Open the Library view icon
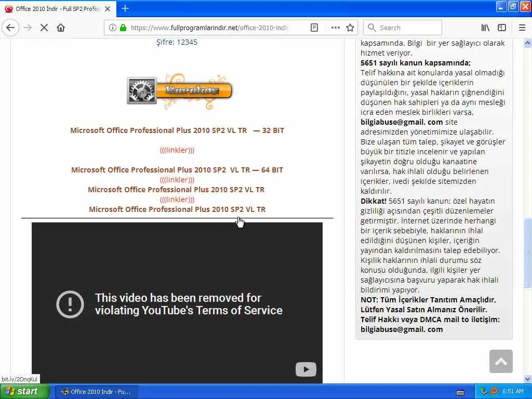 click(x=485, y=28)
